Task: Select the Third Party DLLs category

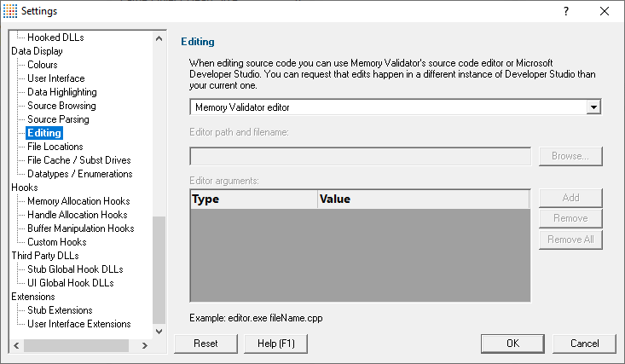Action: [x=45, y=256]
